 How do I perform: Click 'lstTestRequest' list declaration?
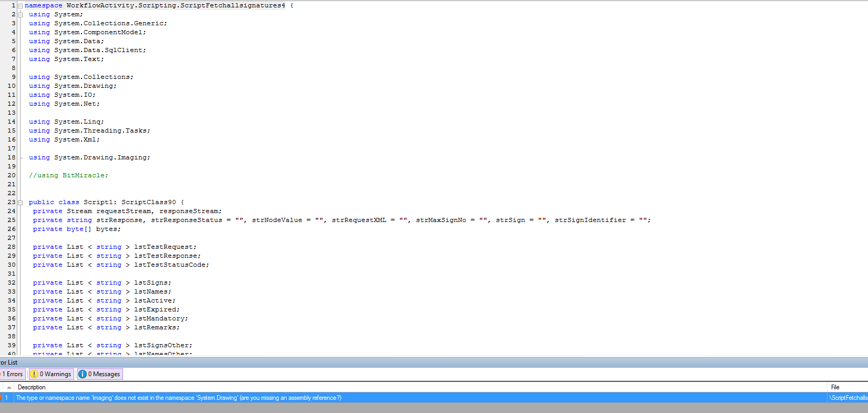tap(164, 247)
